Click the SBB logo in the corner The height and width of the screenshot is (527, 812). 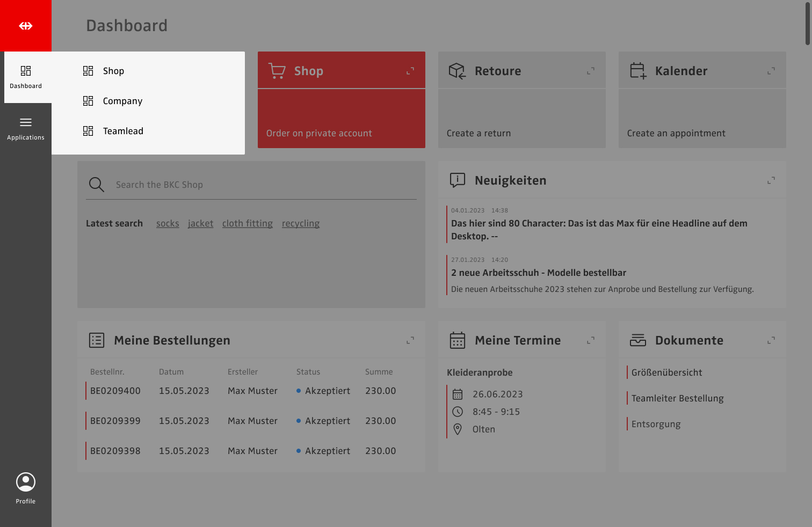click(26, 26)
